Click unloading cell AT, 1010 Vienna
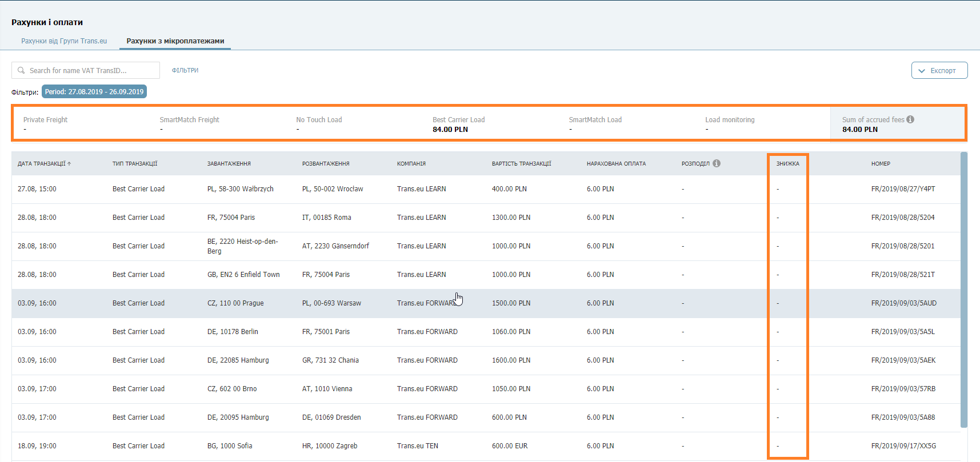The image size is (980, 462). (327, 389)
